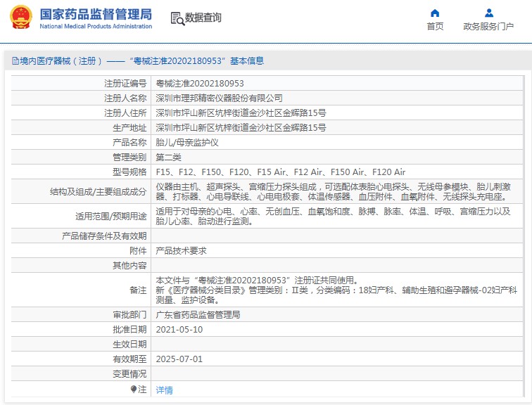532x405 pixels.
Task: Select 广东省药品监督管理局 approval department
Action: [x=198, y=315]
